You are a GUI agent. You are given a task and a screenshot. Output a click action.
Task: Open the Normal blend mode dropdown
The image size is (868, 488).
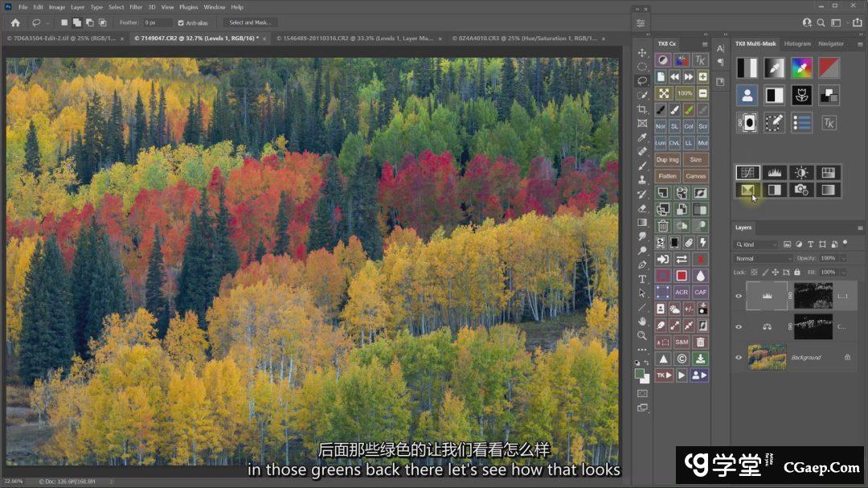tap(763, 259)
